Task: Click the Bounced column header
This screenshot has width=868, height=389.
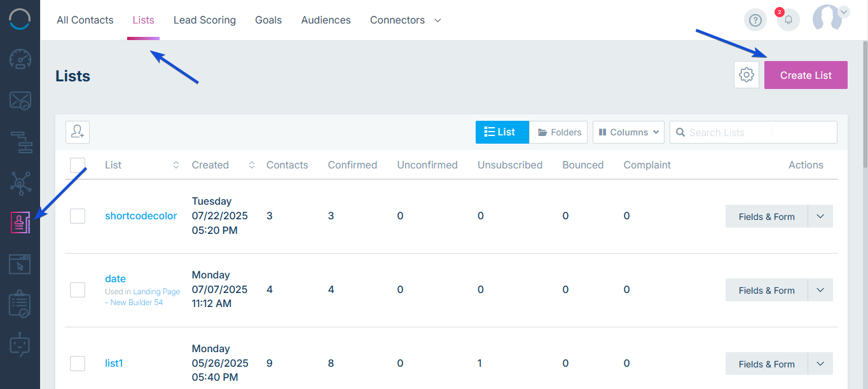Action: 583,165
